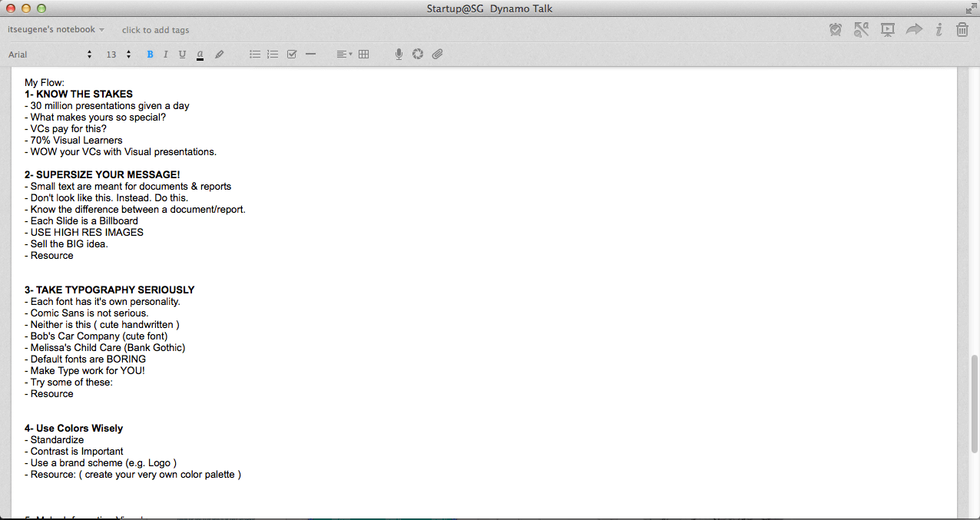Viewport: 980px width, 520px height.
Task: Open the text alignment dropdown
Action: coord(344,55)
